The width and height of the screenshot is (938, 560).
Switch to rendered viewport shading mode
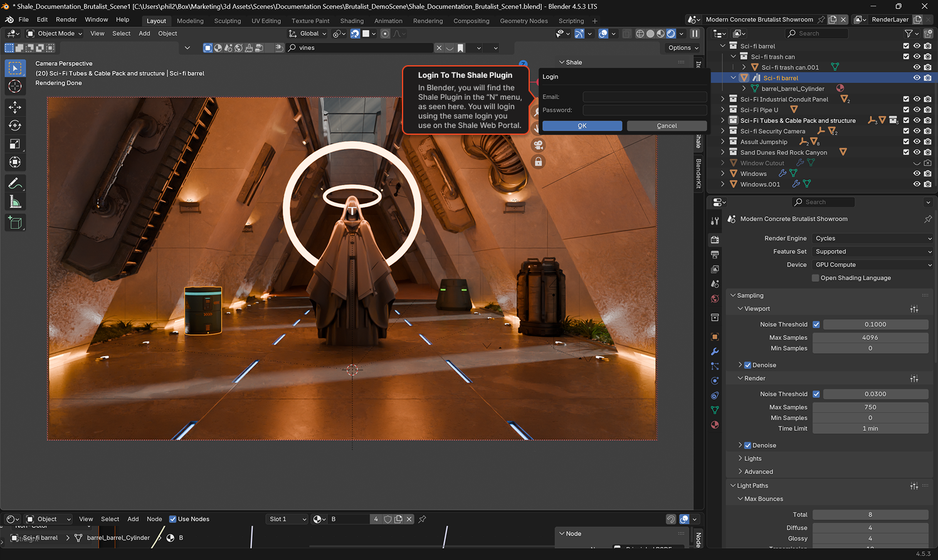click(x=671, y=34)
